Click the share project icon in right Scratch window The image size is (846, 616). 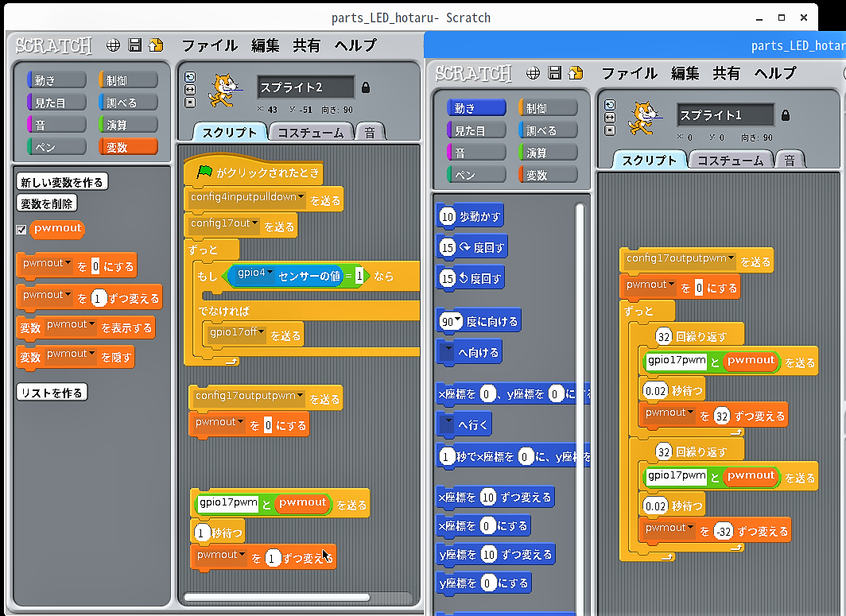576,73
